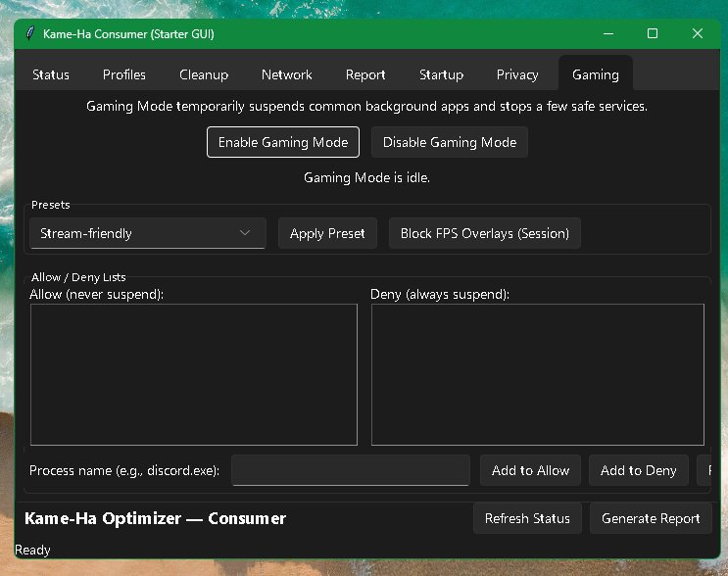Click the 'Ready' status bar text
The height and width of the screenshot is (576, 728).
[32, 550]
